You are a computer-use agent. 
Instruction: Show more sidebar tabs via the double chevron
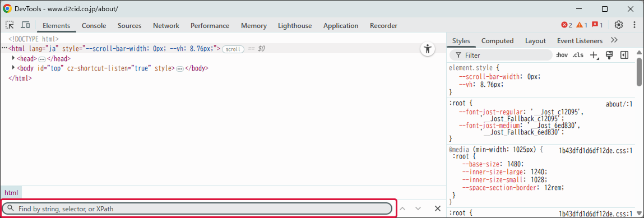[x=614, y=40]
